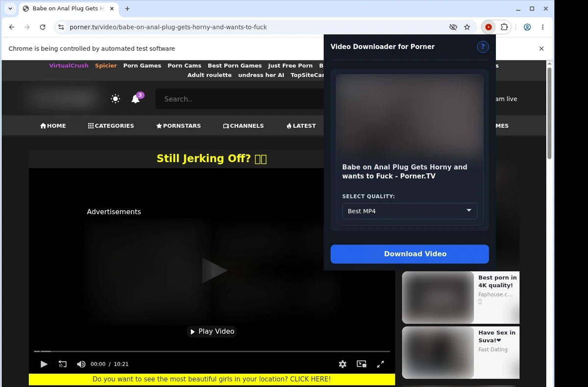Enter fullscreen in the player
Screen dimensions: 588x387
click(380, 364)
